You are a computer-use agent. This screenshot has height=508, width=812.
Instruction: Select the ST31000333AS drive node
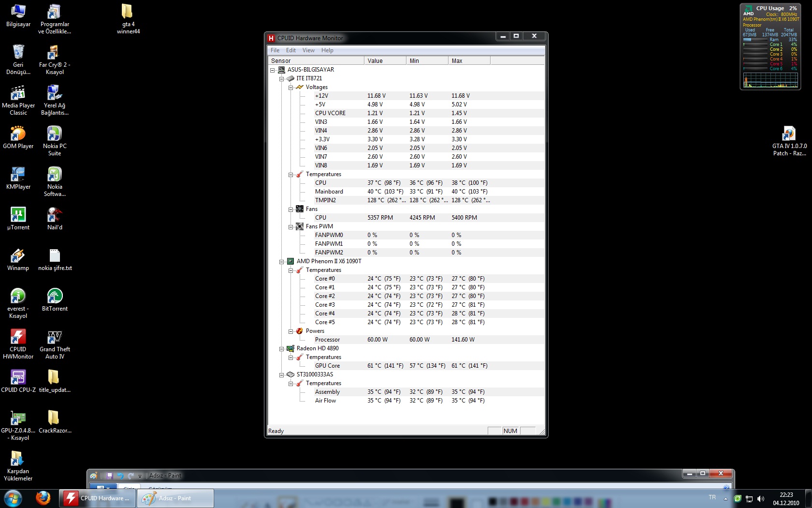tap(315, 374)
